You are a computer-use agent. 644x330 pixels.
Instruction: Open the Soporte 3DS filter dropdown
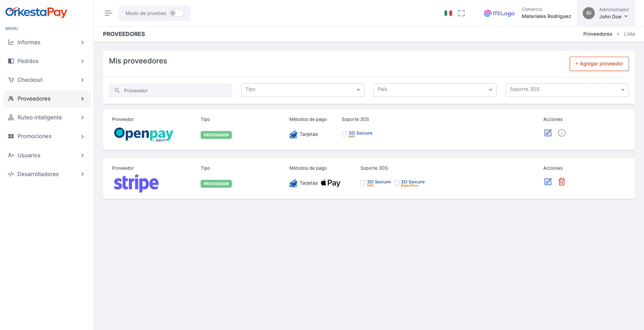(567, 90)
